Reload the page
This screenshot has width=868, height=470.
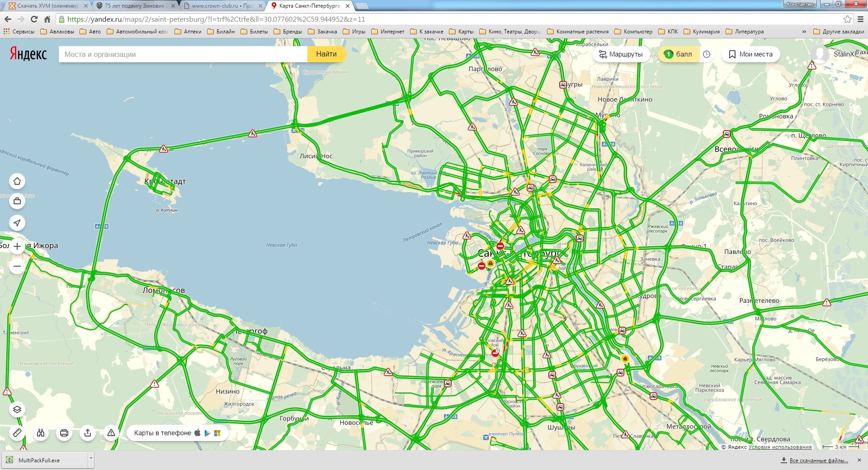tap(34, 19)
